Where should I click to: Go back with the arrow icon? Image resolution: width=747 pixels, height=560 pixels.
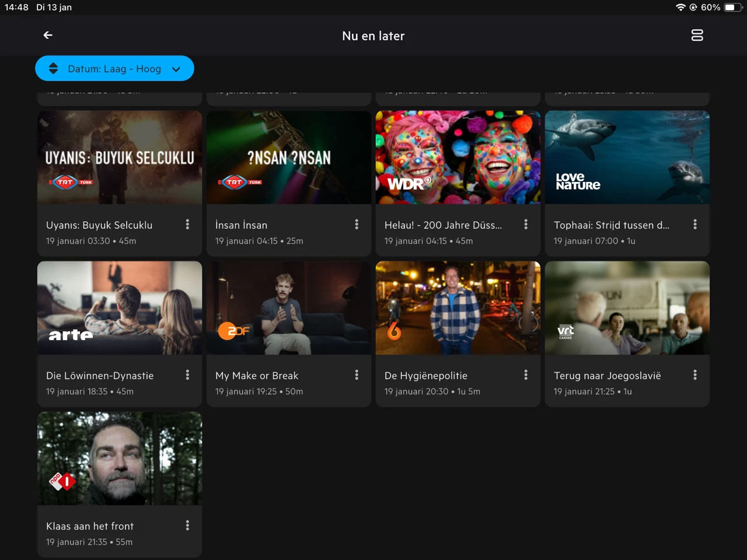tap(48, 36)
